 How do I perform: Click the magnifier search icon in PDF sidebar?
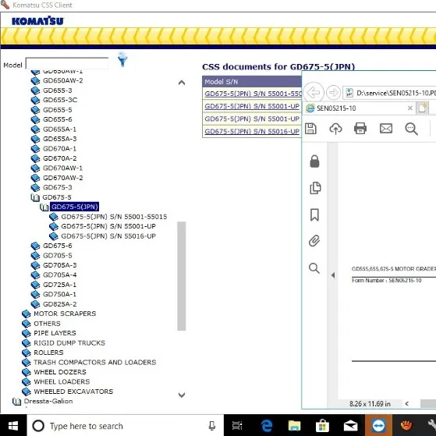click(314, 268)
